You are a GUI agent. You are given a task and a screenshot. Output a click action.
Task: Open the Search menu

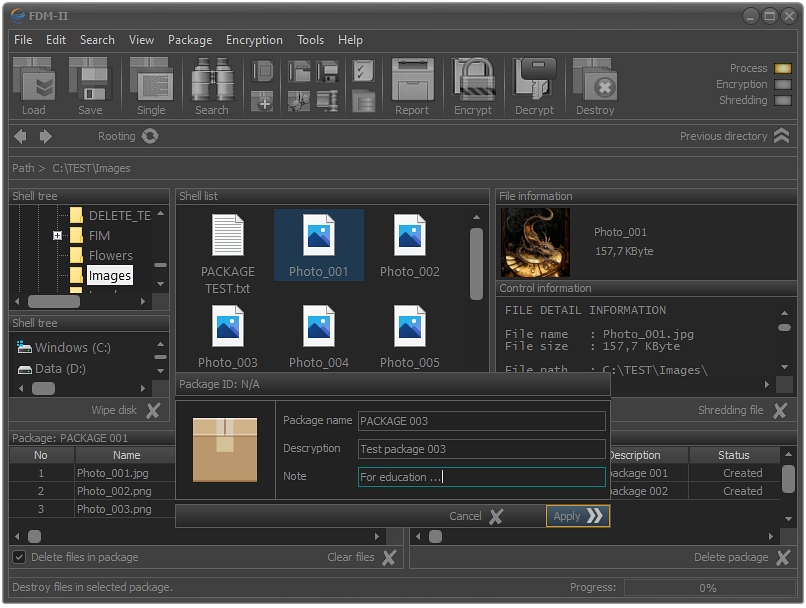click(97, 40)
